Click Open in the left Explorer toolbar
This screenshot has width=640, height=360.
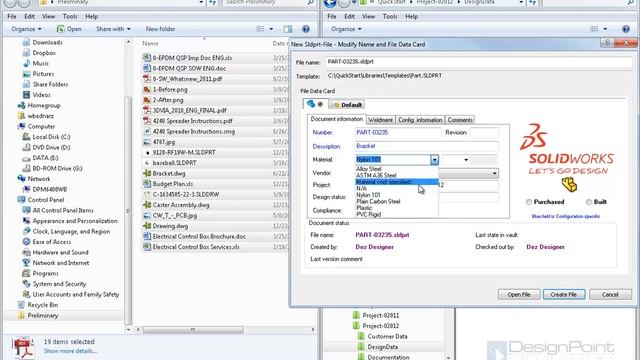point(69,29)
